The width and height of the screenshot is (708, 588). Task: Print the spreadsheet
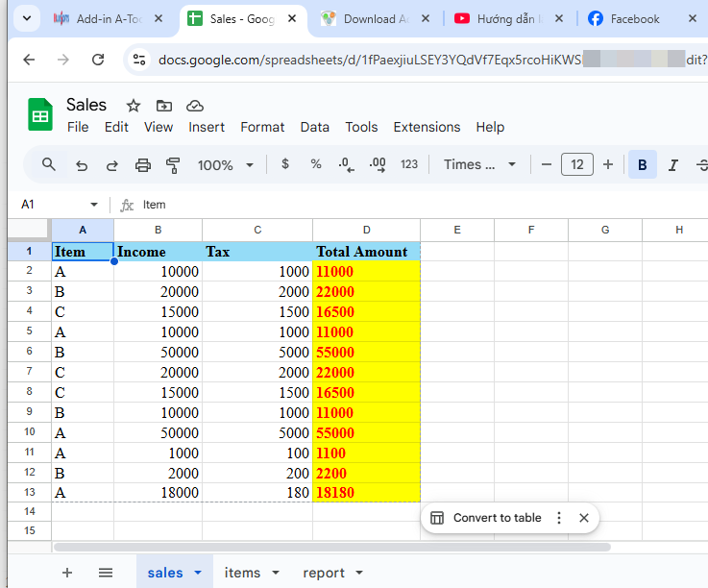pos(143,165)
